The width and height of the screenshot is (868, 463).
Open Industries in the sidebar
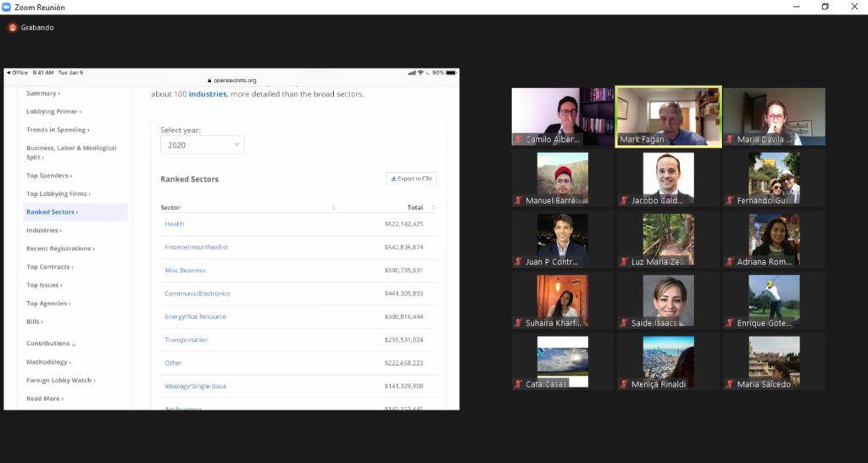[44, 231]
